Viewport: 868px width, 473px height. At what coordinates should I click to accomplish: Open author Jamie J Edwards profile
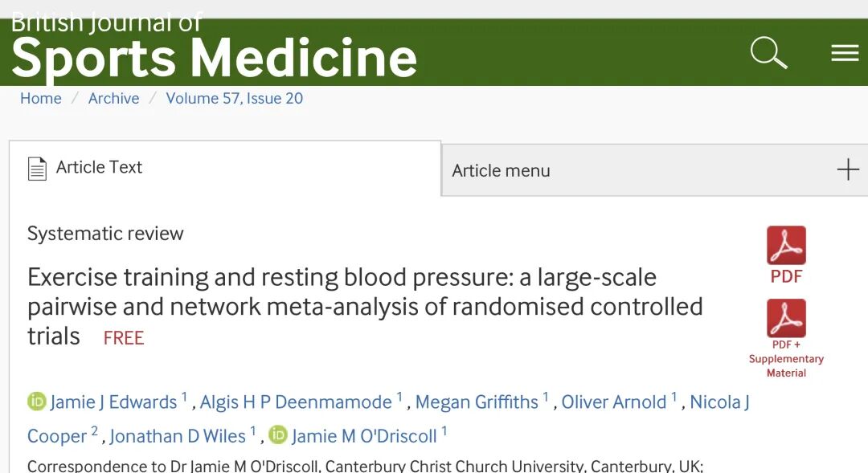tap(113, 402)
